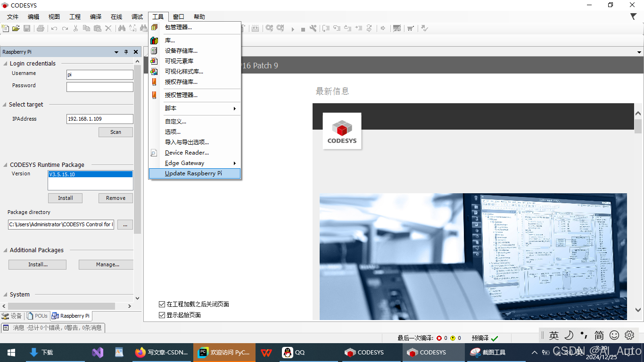This screenshot has width=644, height=362.
Task: Open the 帮助 menu
Action: coord(199,17)
